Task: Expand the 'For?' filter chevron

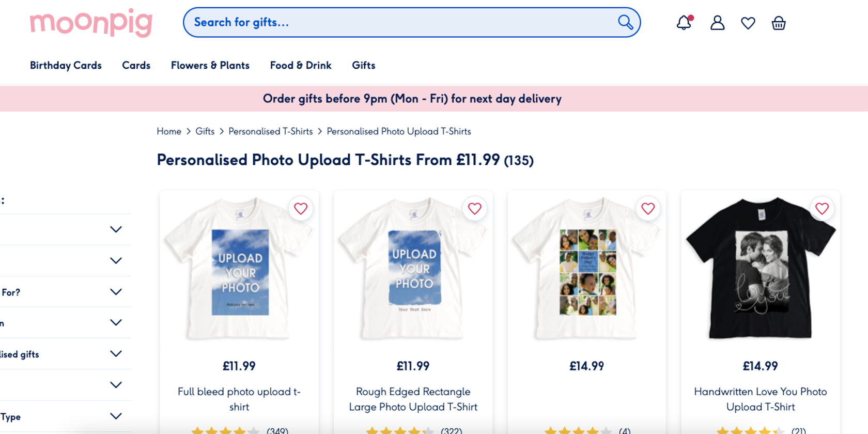Action: [116, 292]
